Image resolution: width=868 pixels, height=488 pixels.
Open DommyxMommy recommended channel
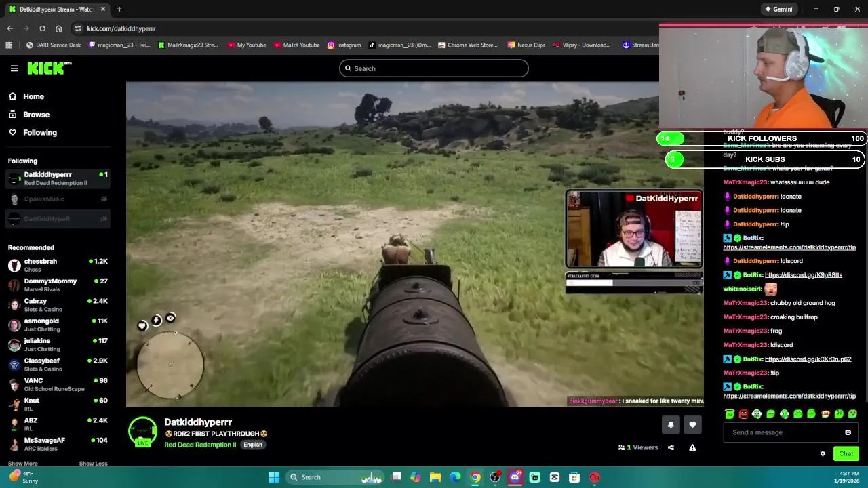[58, 285]
